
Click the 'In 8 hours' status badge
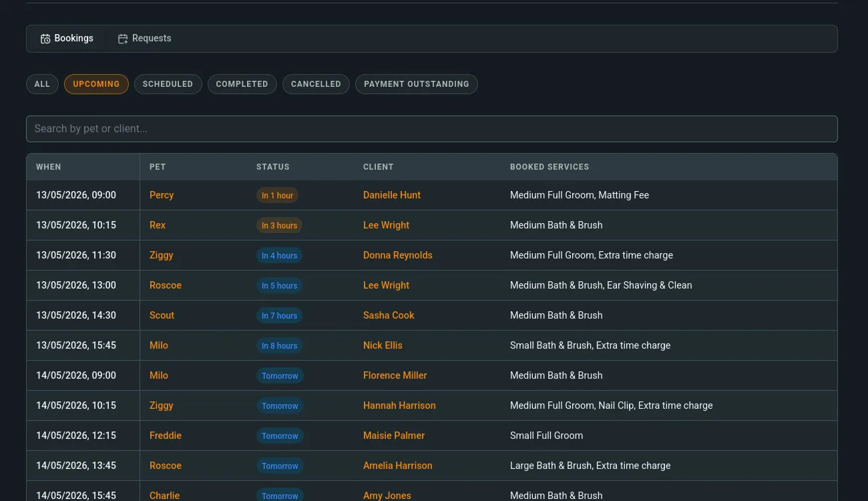(279, 346)
